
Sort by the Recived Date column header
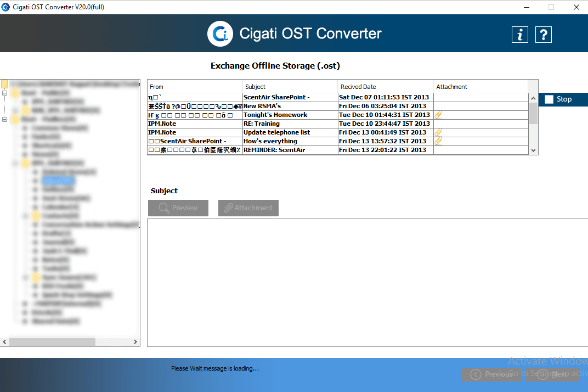pyautogui.click(x=386, y=87)
